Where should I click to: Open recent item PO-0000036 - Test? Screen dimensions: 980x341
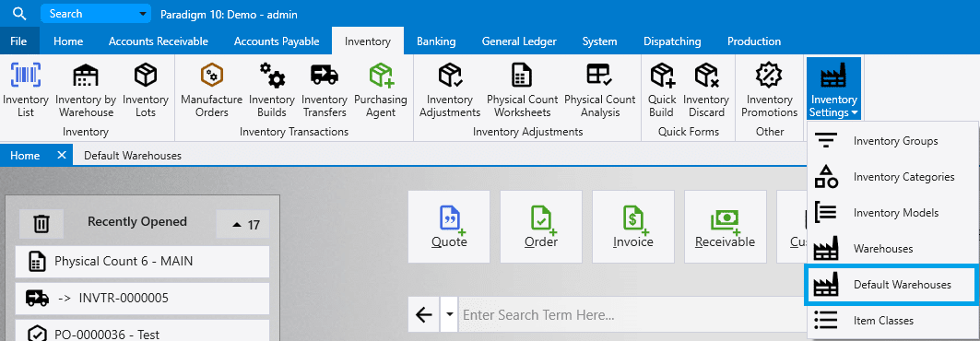142,331
